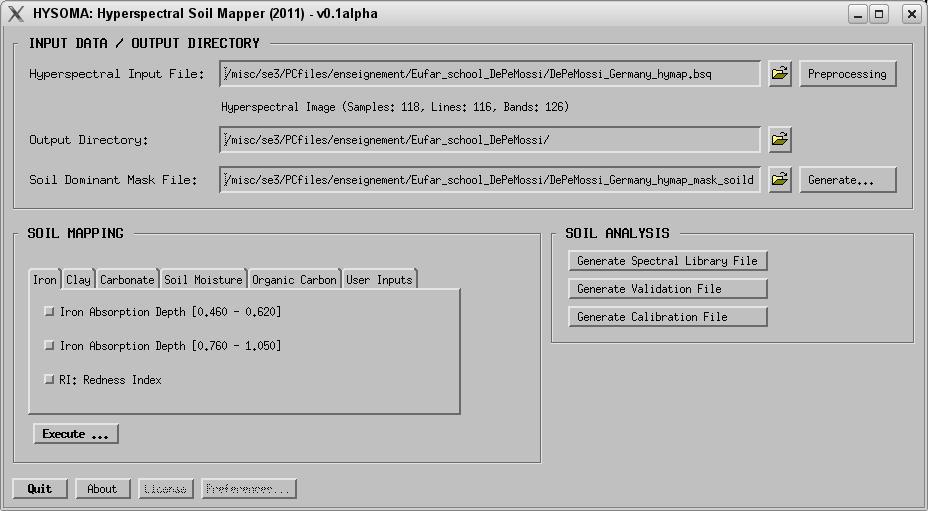Open the Carbonate tab
This screenshot has height=511, width=928.
(127, 280)
